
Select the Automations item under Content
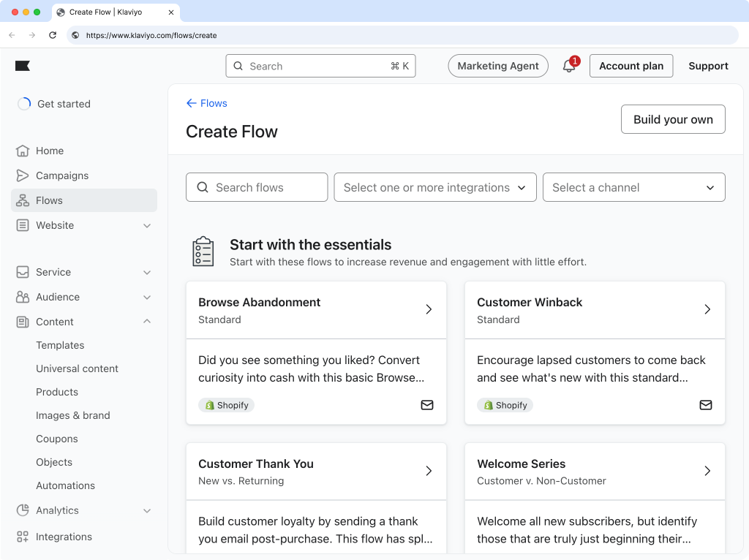[65, 485]
